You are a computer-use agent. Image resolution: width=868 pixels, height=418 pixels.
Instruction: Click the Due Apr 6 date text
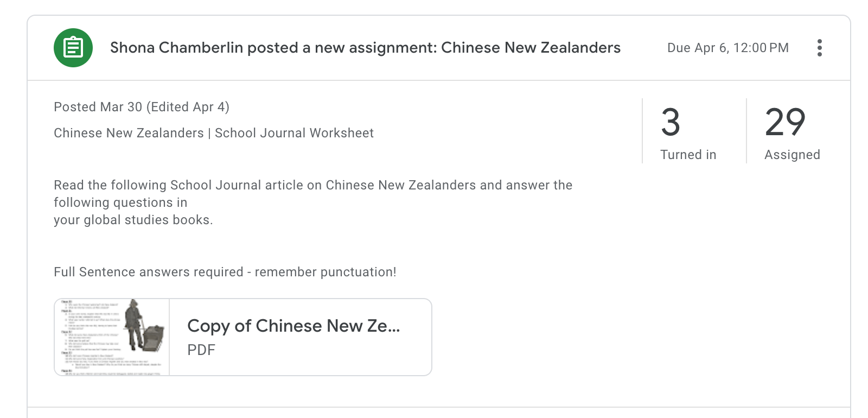727,48
